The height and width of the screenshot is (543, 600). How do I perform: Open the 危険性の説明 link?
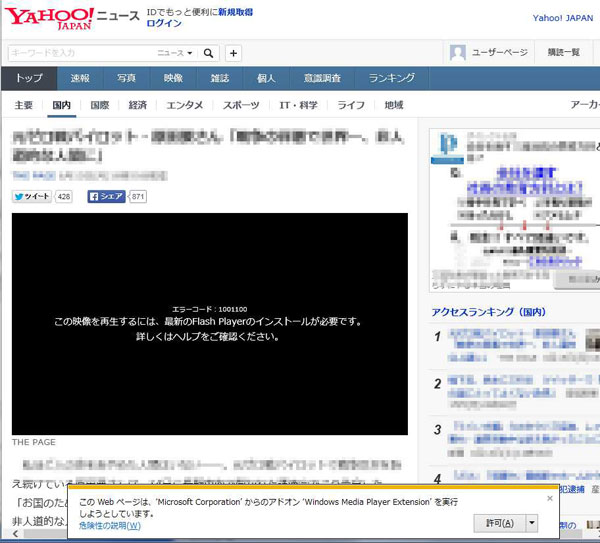(x=110, y=525)
